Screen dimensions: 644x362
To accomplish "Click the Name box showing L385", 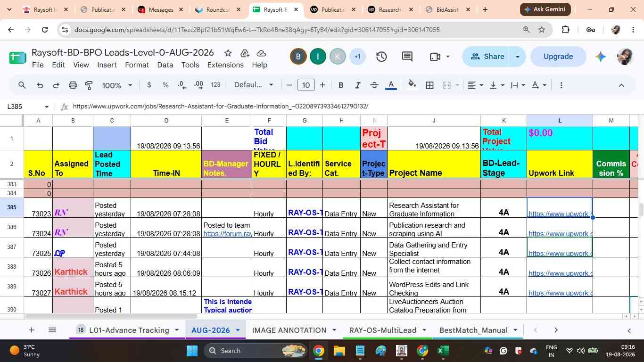I will click(x=28, y=107).
